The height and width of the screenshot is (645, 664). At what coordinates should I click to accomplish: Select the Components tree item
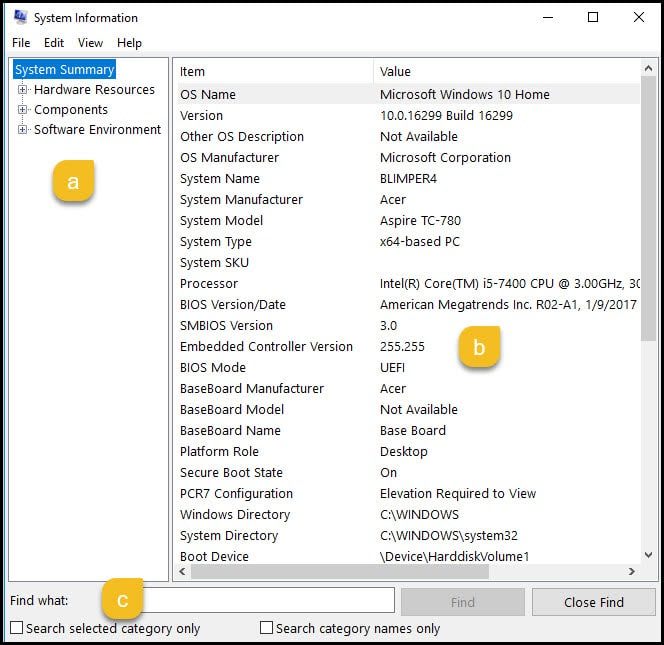(x=71, y=109)
